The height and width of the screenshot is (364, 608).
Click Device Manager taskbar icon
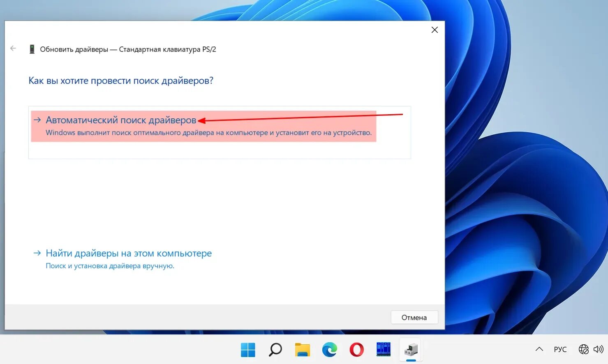[411, 350]
